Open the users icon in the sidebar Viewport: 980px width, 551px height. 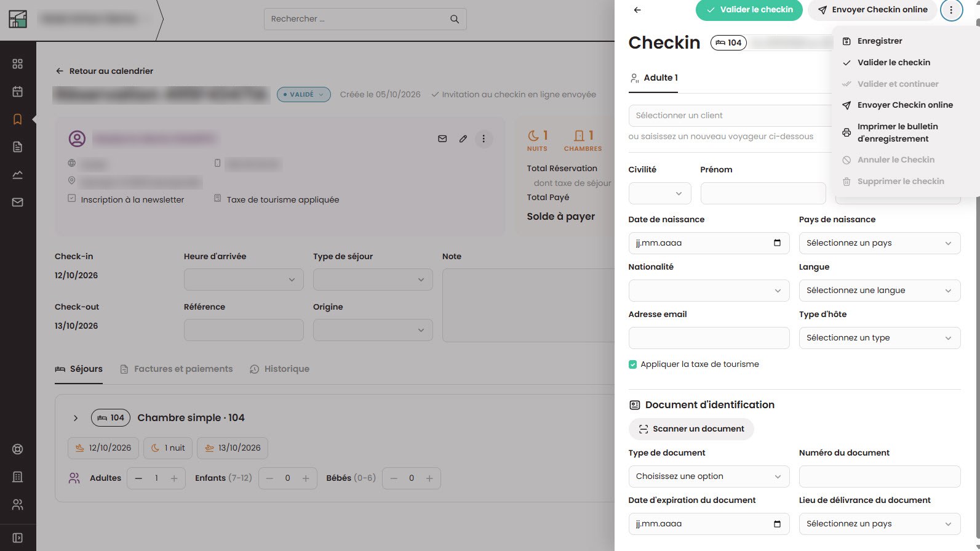coord(17,504)
